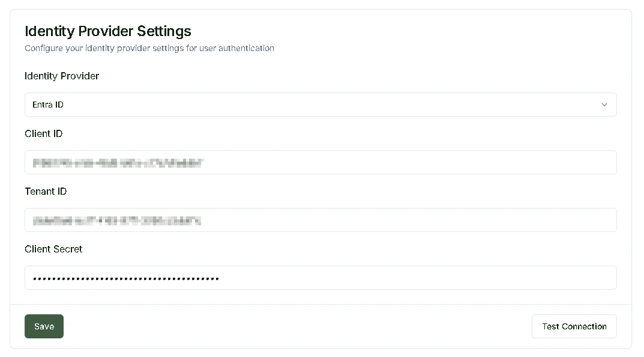Click the masked dots in Client Secret
Viewport: 644px width, 357px height.
(x=125, y=279)
